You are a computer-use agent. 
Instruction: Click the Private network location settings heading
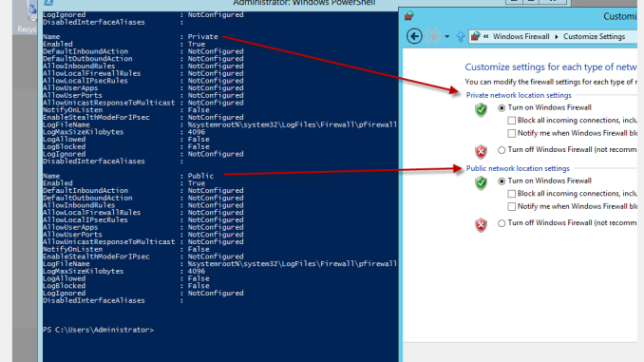point(519,95)
